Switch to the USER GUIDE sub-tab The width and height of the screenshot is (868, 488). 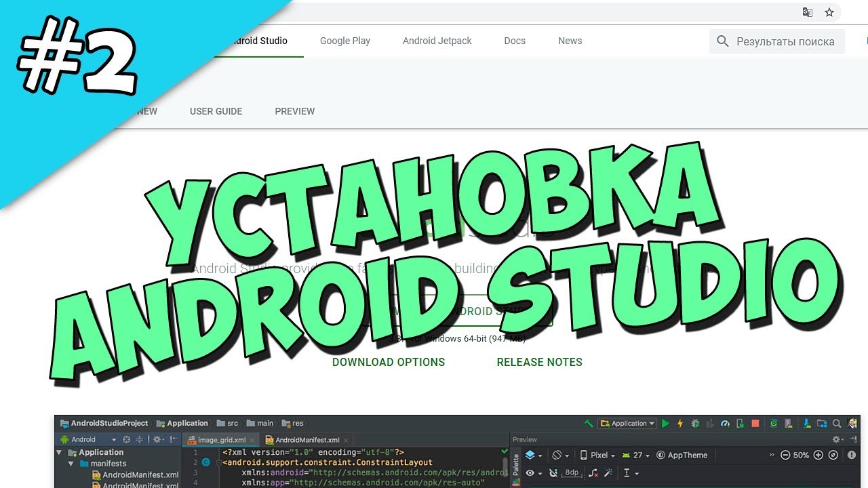(x=216, y=111)
